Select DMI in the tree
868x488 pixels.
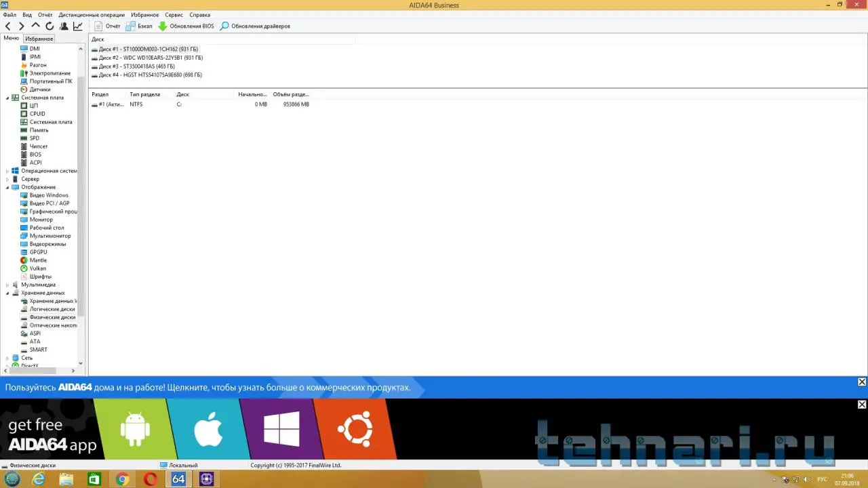tap(35, 49)
